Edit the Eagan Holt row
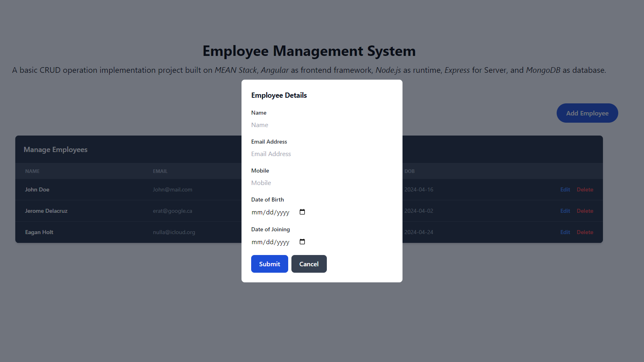This screenshot has width=644, height=362. pyautogui.click(x=565, y=232)
